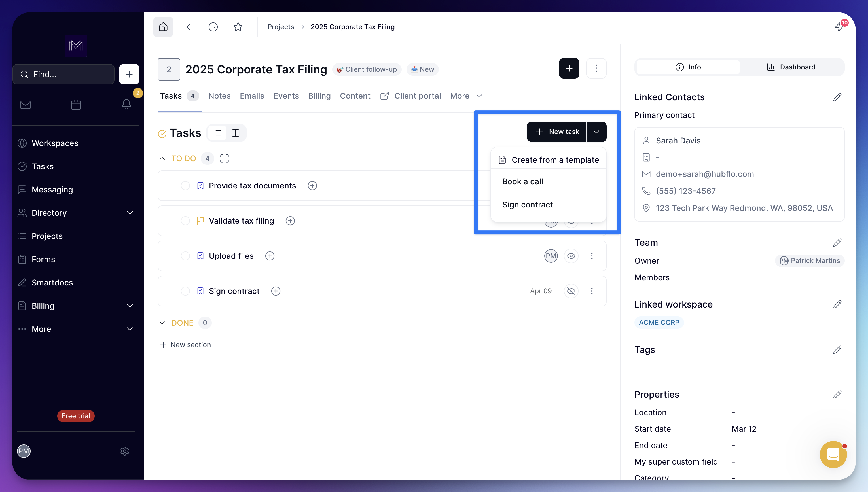Edit Linked workspace with pencil icon
Screen dimensions: 868x492
pos(837,304)
